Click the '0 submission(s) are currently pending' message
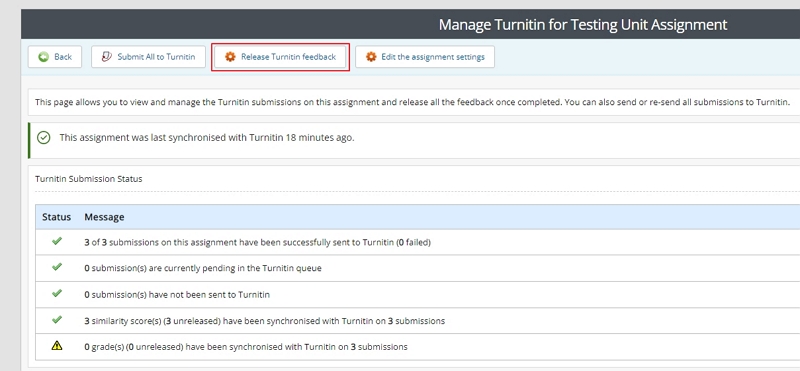 tap(203, 268)
